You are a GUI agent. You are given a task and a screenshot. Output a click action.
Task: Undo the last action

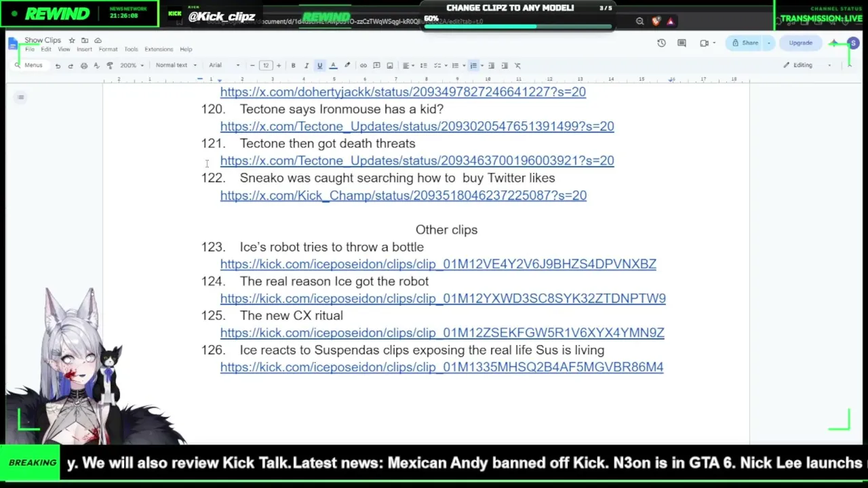click(x=58, y=66)
